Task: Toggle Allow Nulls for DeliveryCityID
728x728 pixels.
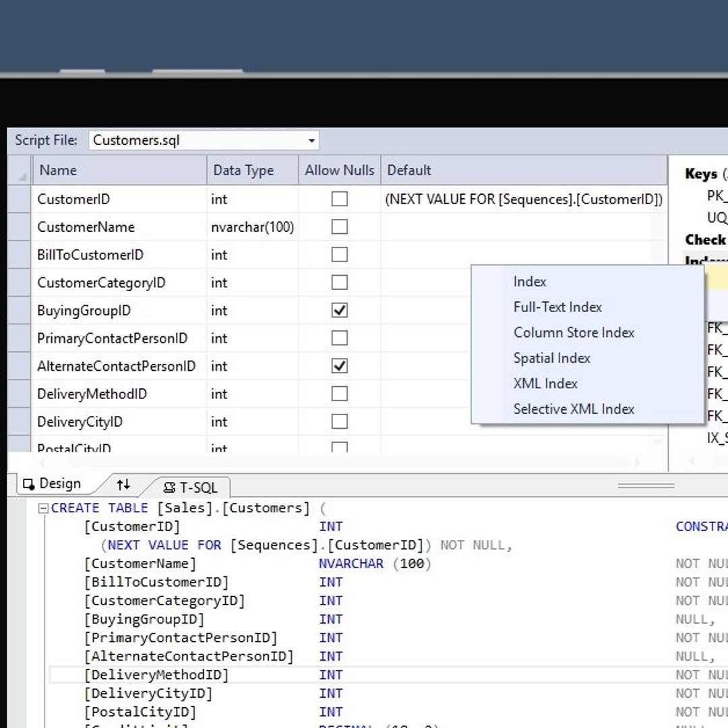Action: click(x=339, y=421)
